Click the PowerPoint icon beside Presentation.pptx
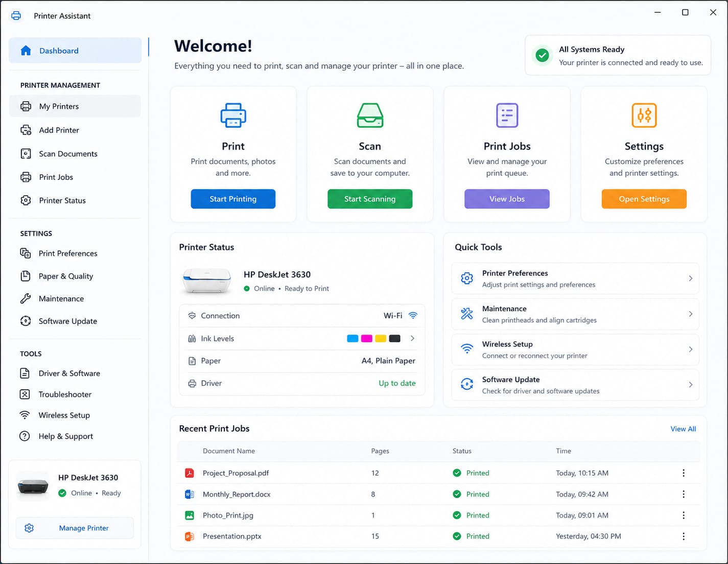 point(190,536)
